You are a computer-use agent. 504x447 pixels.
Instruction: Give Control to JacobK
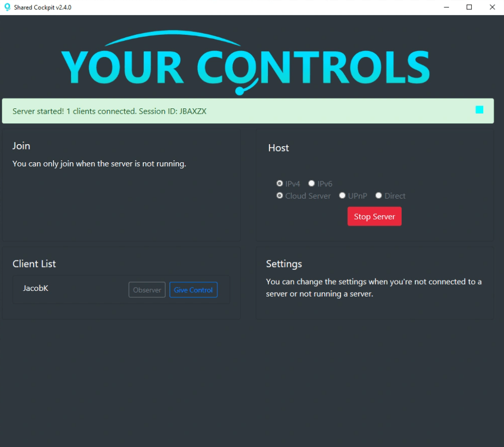click(x=193, y=290)
